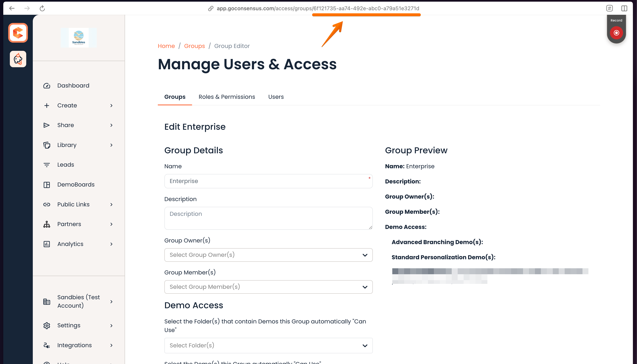
Task: Open the Select Folder(s) dropdown
Action: [x=268, y=345]
